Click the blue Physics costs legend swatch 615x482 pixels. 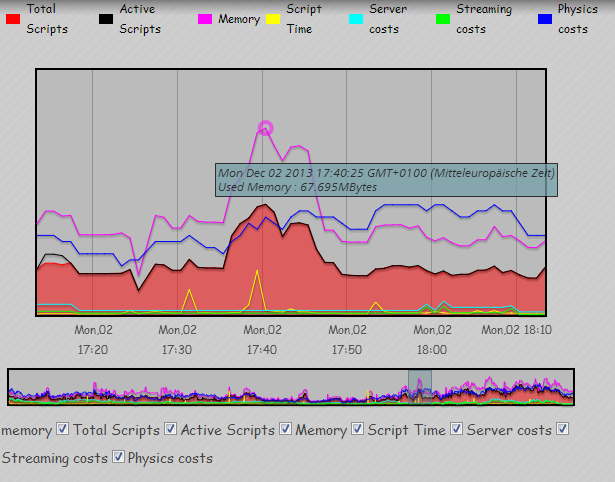[544, 19]
